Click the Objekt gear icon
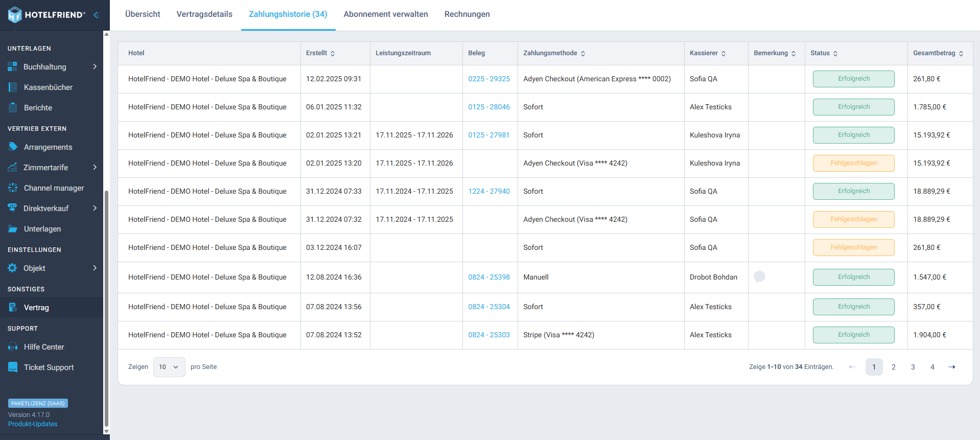The height and width of the screenshot is (440, 980). 13,268
